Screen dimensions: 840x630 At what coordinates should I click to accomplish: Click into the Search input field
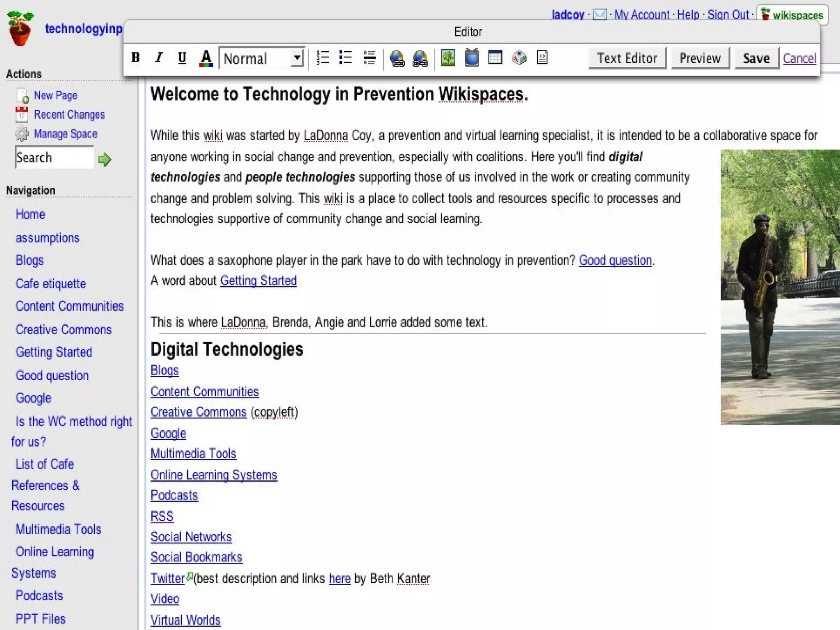click(x=54, y=157)
